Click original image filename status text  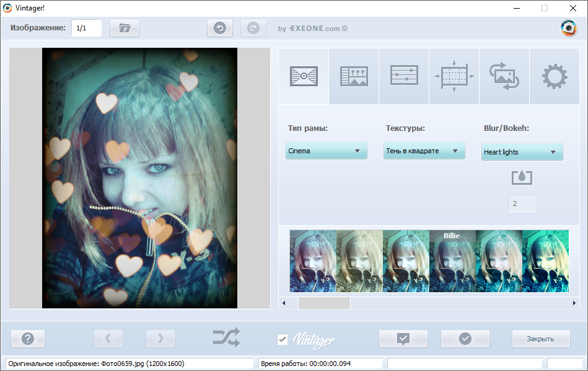click(97, 364)
